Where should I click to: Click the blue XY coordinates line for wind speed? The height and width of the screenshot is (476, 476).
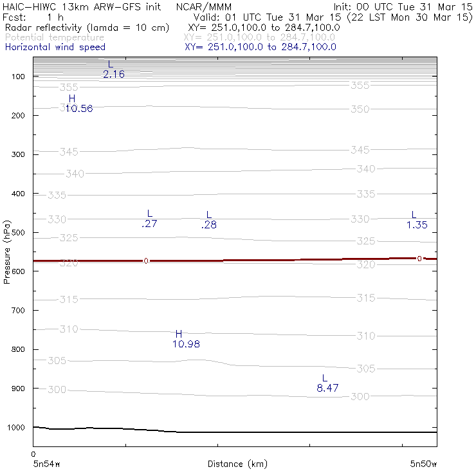coord(261,47)
